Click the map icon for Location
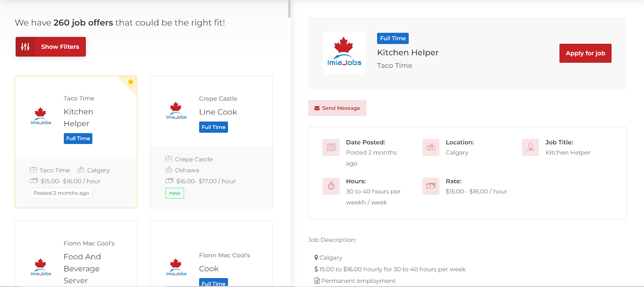Image resolution: width=644 pixels, height=287 pixels. click(431, 147)
